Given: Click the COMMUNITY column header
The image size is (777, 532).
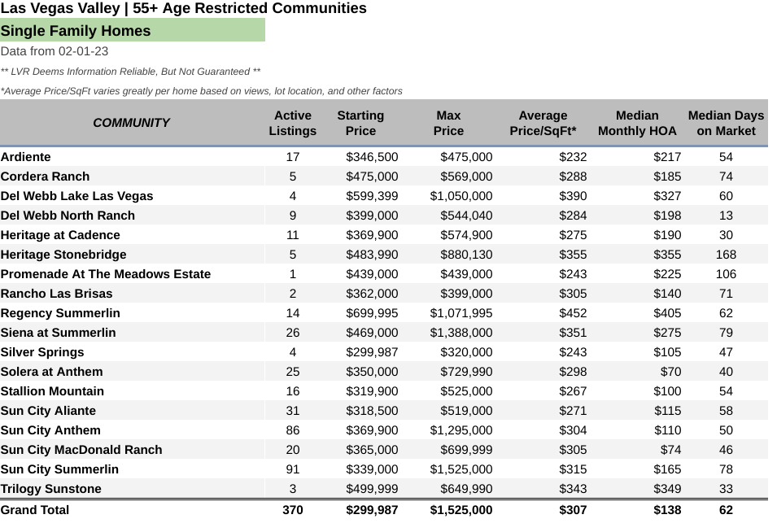Looking at the screenshot, I should [x=131, y=122].
